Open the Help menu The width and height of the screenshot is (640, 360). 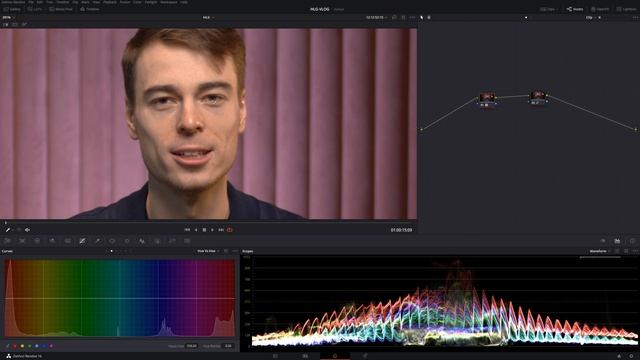[184, 2]
